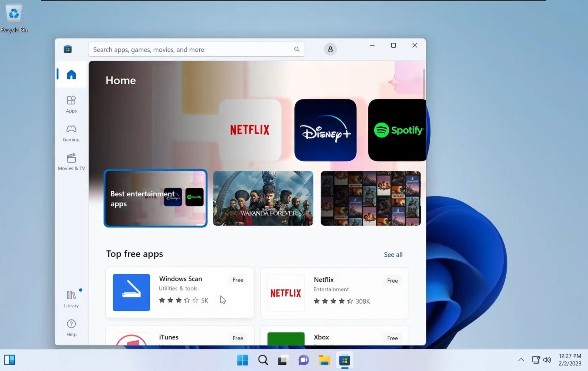
Task: Open the Spotify featured tile
Action: (x=397, y=130)
